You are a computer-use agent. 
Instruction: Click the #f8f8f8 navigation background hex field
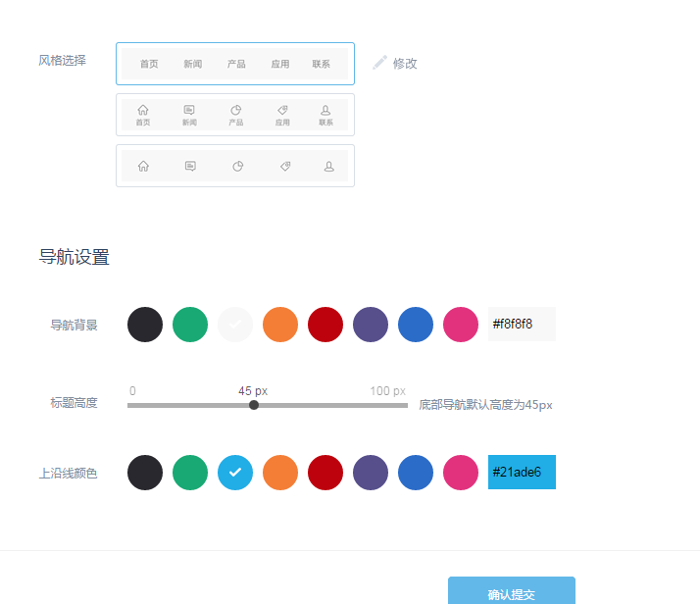(x=522, y=325)
